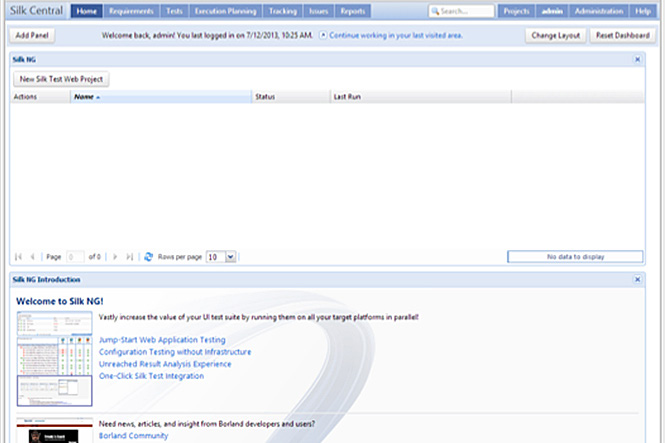
Task: Open One-Click Silk Test Integration link
Action: [x=151, y=376]
